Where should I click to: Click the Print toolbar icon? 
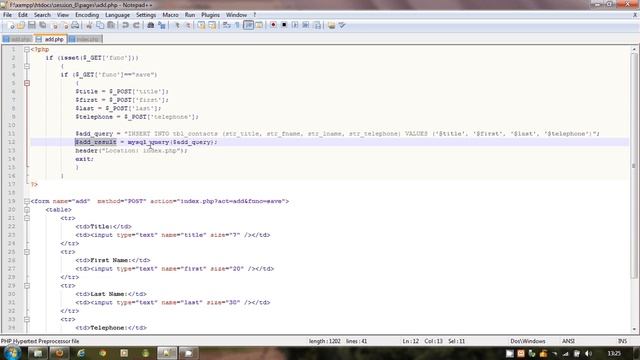[75, 25]
